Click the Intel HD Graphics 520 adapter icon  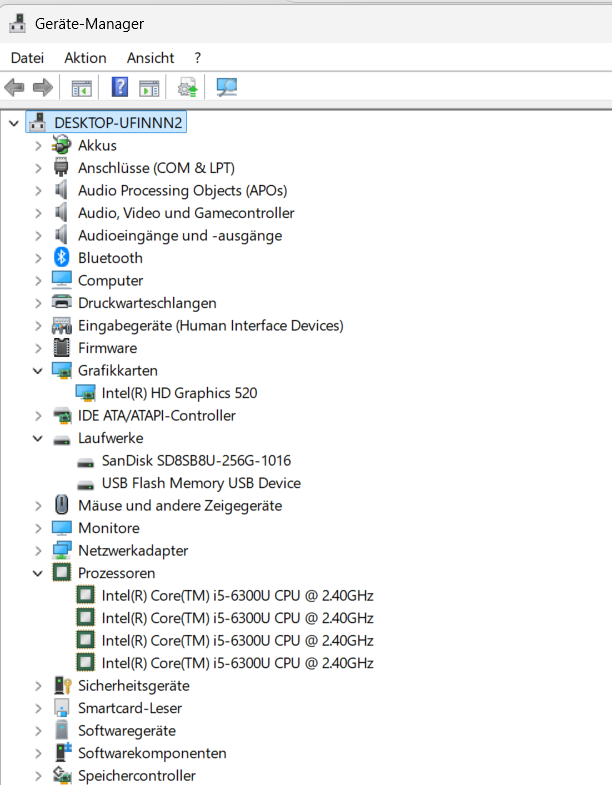[x=86, y=393]
